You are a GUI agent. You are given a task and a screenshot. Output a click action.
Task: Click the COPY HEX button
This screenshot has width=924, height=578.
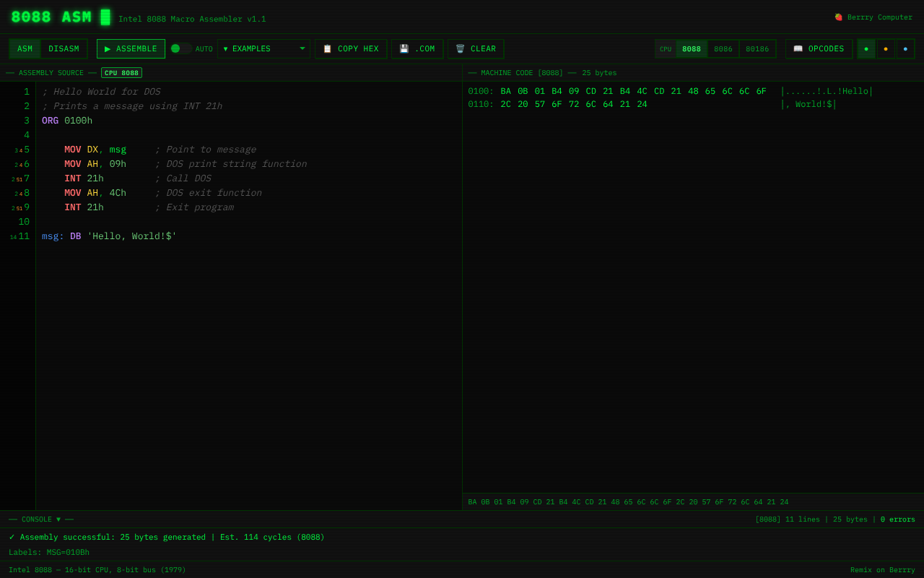click(351, 49)
